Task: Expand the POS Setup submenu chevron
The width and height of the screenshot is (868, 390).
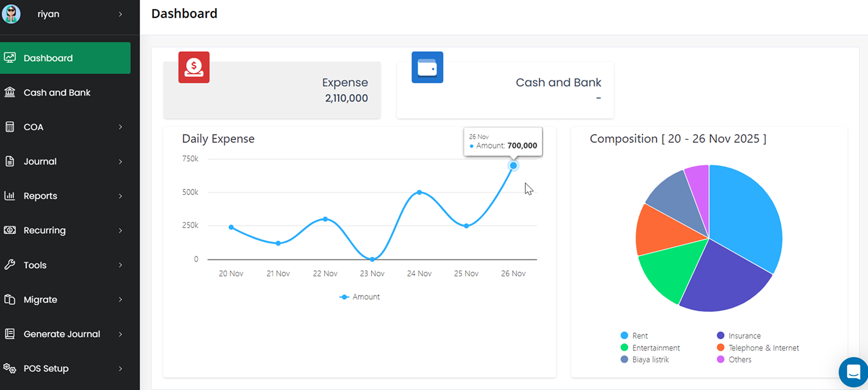Action: pos(121,369)
